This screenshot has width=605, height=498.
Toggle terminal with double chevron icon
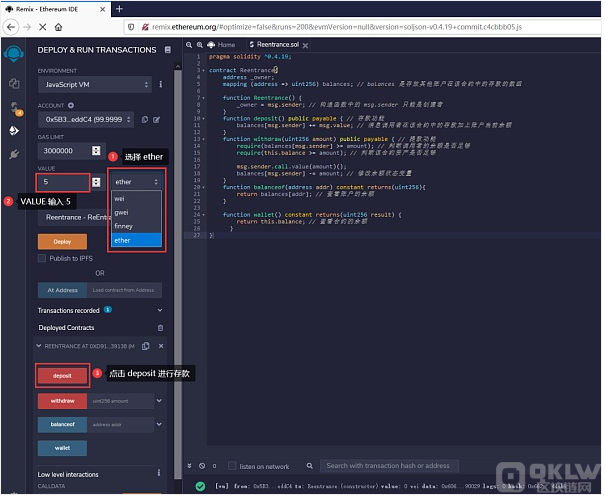point(189,466)
